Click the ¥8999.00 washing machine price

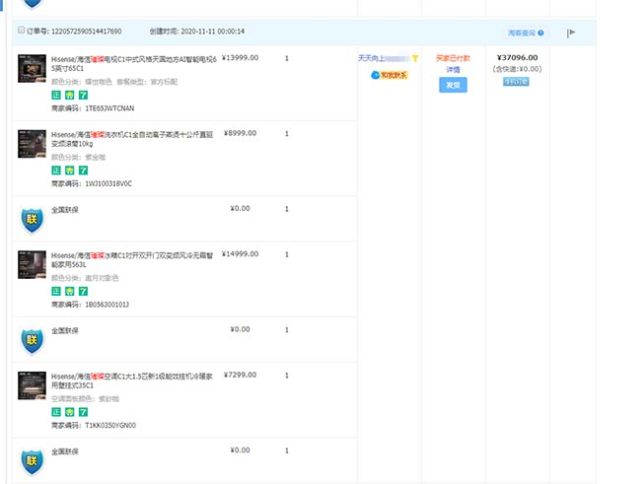(x=240, y=133)
